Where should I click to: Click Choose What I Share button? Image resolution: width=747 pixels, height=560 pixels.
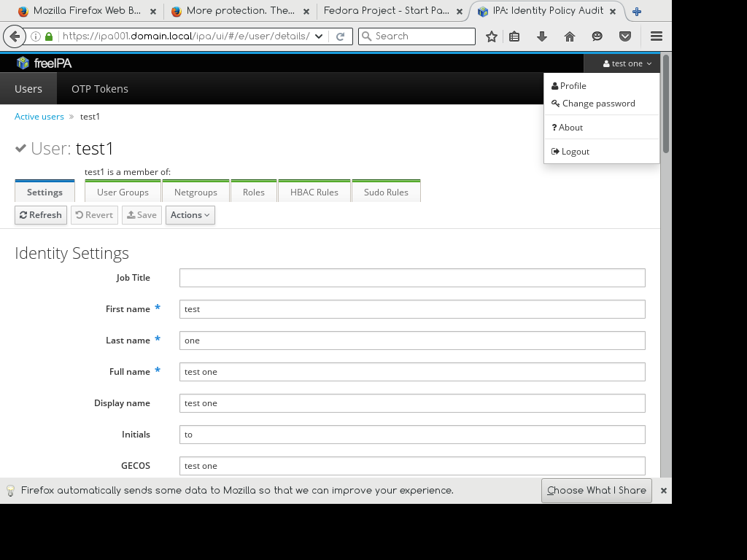[x=597, y=491]
